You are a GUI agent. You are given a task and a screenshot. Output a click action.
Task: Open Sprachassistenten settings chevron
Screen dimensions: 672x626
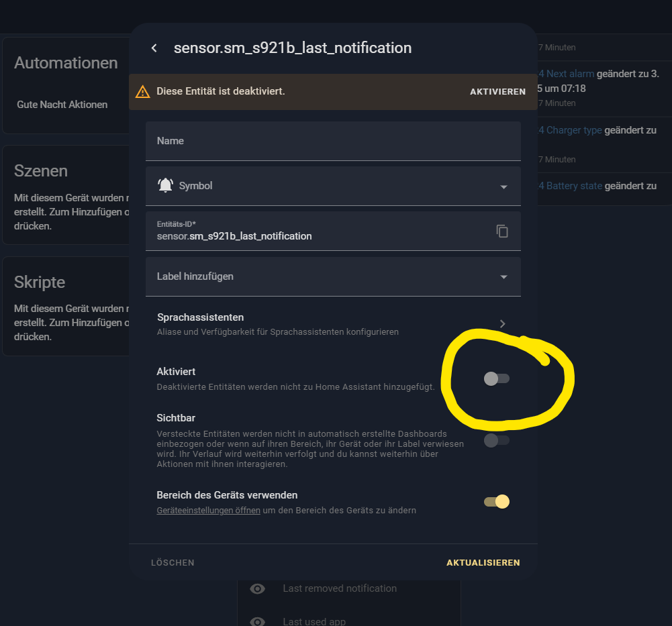click(503, 324)
